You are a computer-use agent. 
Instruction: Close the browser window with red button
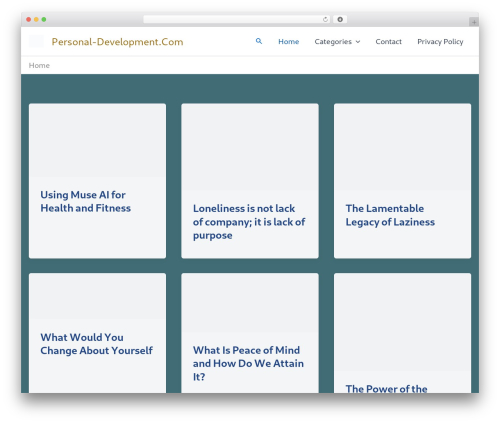29,20
